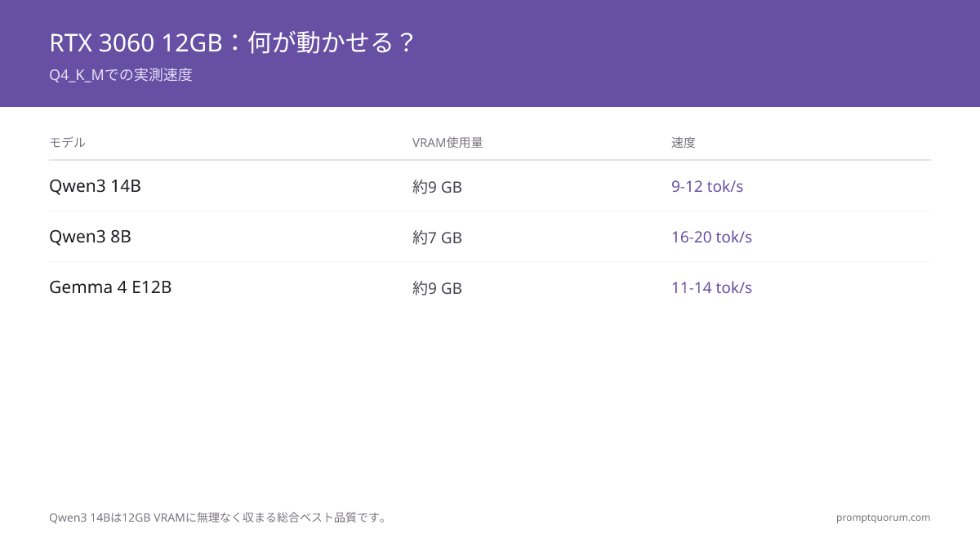The width and height of the screenshot is (980, 551).
Task: Click the '約7 GB' VRAM value
Action: click(437, 238)
